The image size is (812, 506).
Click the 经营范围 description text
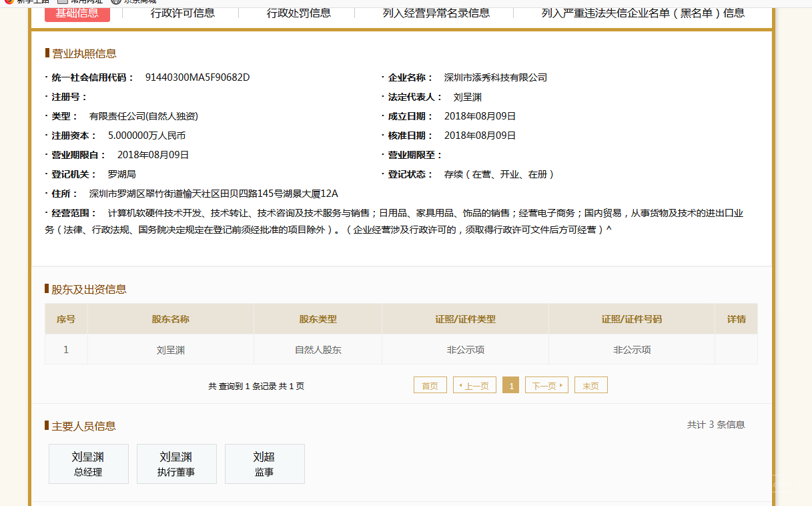pyautogui.click(x=395, y=222)
